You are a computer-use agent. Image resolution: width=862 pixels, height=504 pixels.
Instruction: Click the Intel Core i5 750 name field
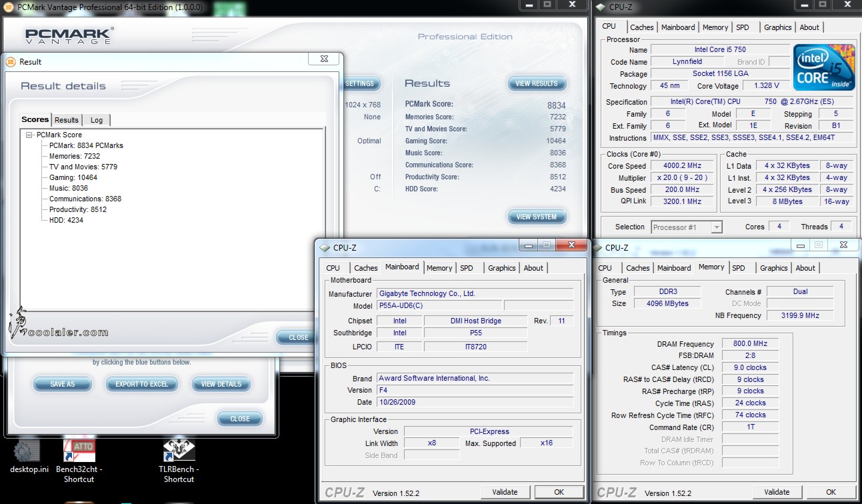coord(720,50)
